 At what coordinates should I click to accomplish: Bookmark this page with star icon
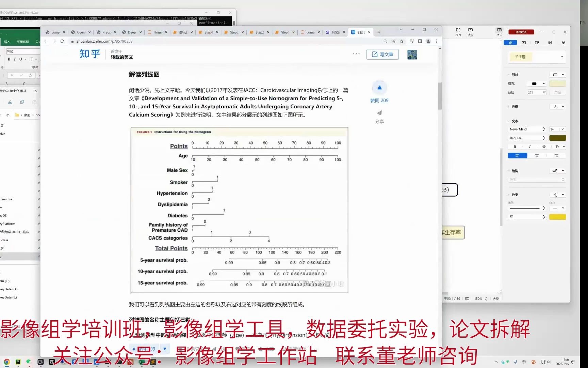[x=402, y=41]
